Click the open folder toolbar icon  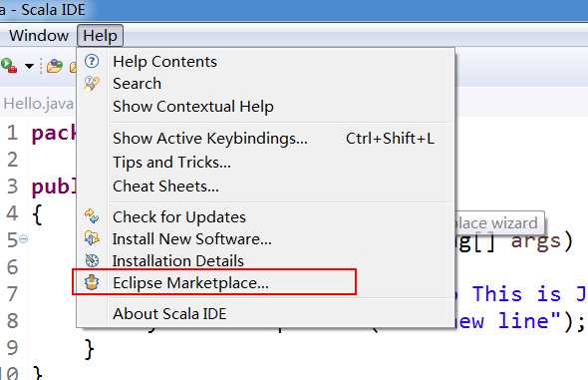click(x=55, y=66)
